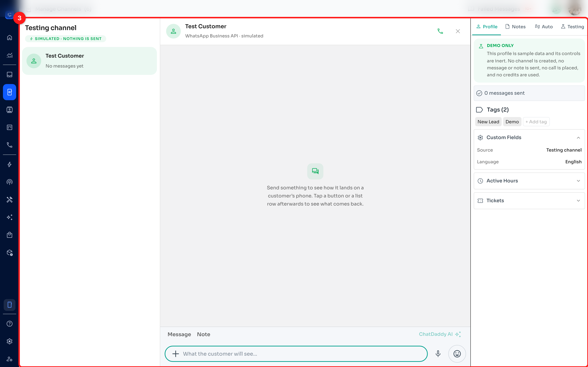Open the emoji picker smiley icon
Screen dimensions: 588x367
pyautogui.click(x=457, y=354)
